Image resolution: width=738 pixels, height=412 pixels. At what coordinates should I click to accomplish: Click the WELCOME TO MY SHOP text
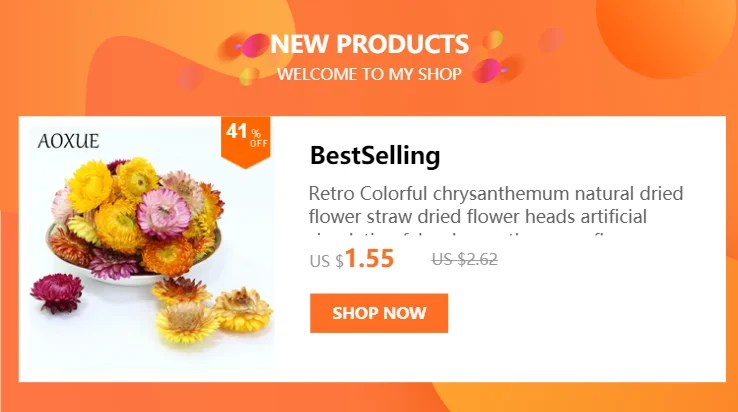coord(369,74)
